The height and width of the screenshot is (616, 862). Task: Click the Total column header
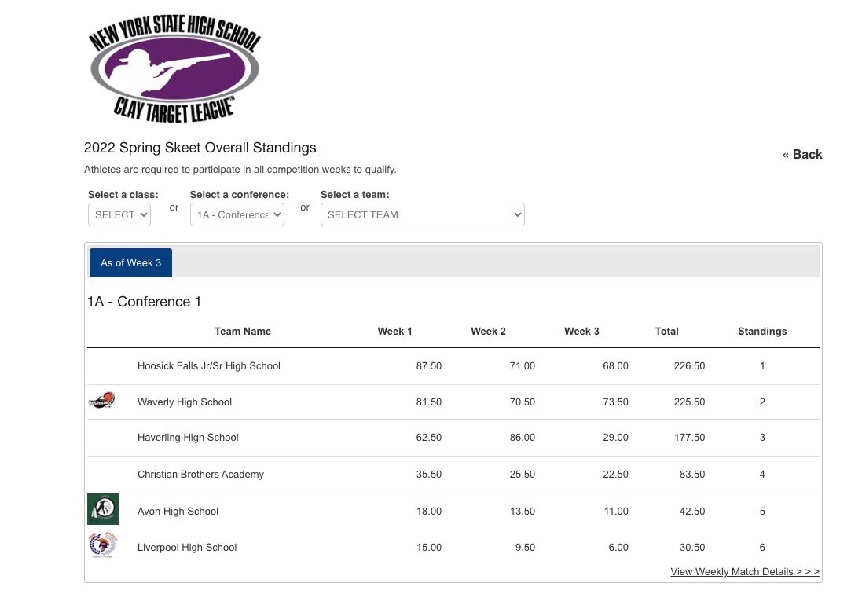[667, 332]
